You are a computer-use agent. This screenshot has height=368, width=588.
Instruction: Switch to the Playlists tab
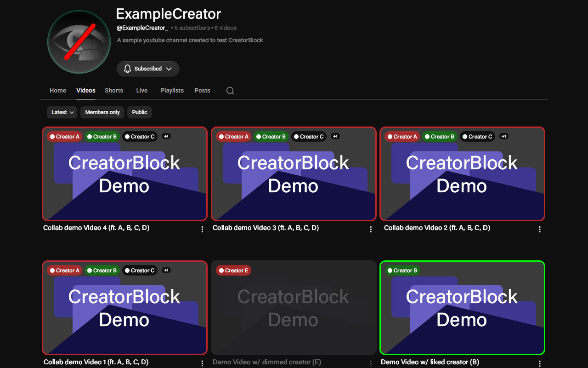tap(172, 91)
